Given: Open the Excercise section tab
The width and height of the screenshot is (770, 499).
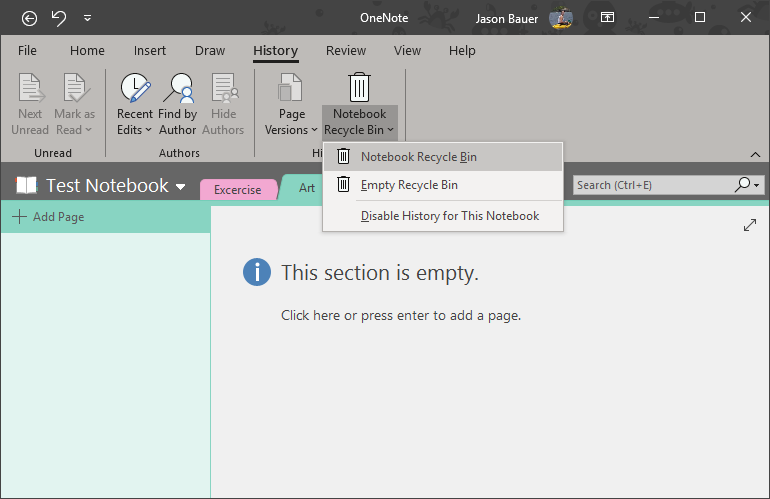Looking at the screenshot, I should click(239, 190).
